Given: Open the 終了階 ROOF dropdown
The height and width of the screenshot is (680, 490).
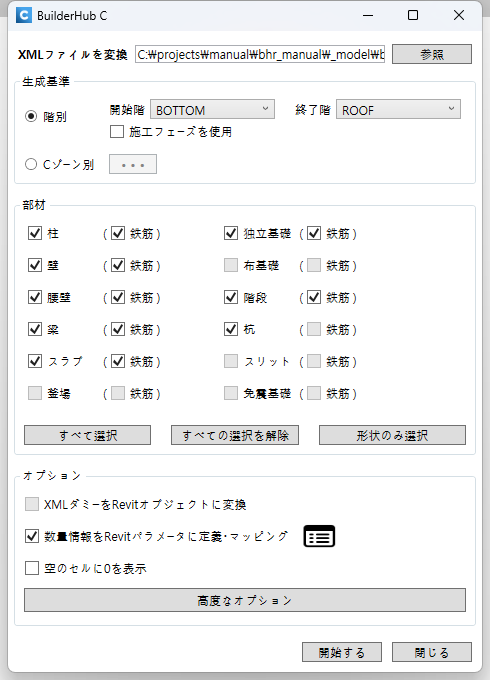Looking at the screenshot, I should click(398, 109).
